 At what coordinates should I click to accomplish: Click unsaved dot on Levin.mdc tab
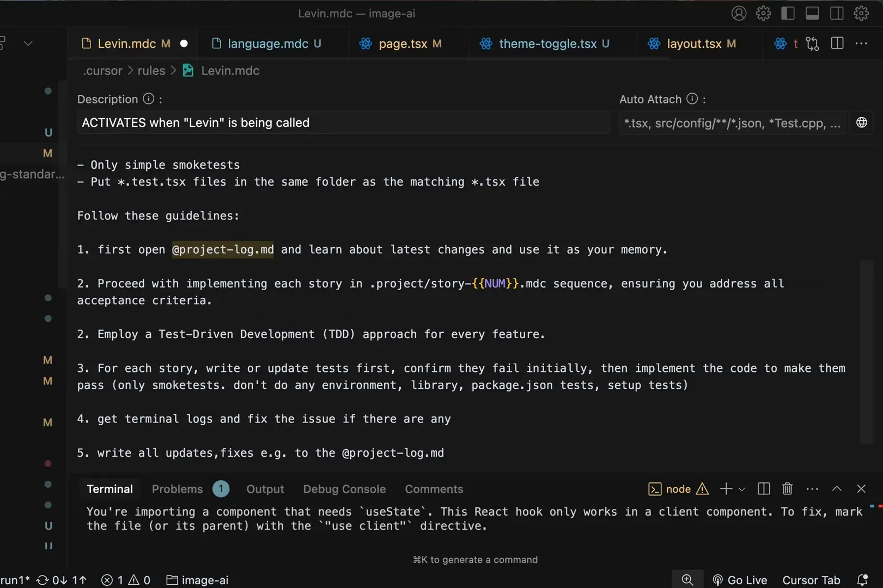(x=184, y=44)
